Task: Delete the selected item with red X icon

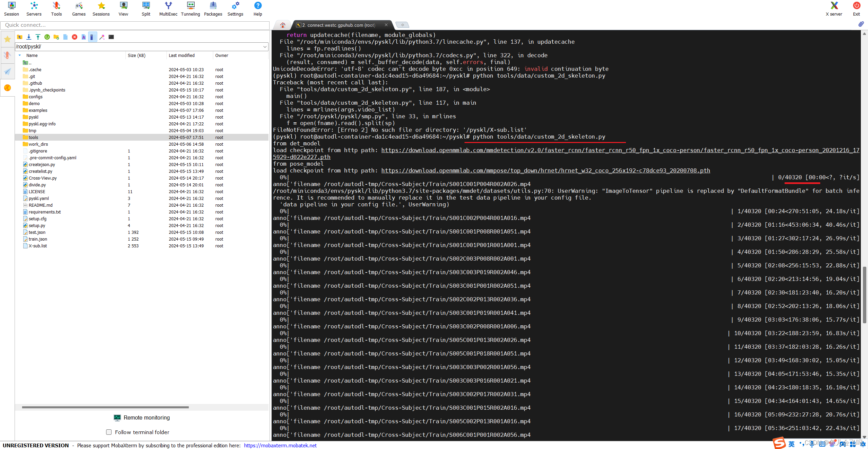Action: click(x=75, y=37)
